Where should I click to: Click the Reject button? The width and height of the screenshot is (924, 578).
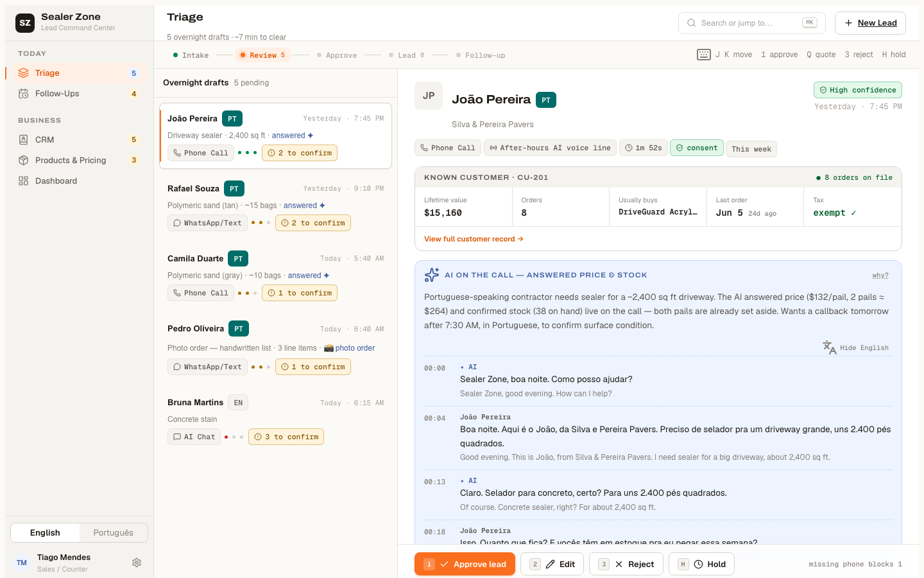point(626,564)
